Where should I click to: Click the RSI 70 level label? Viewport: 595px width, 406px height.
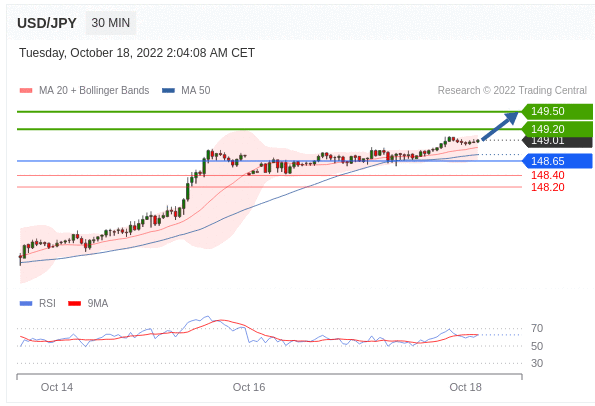click(537, 328)
